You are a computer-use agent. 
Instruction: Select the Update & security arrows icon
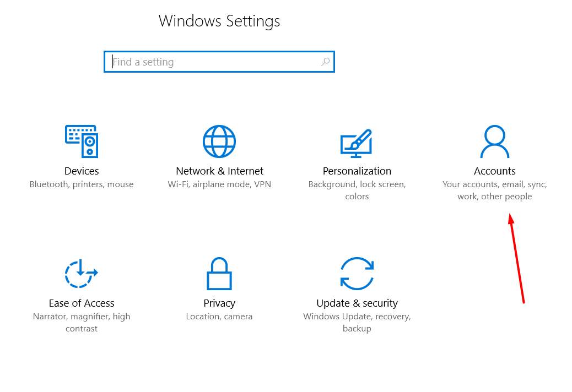[357, 274]
